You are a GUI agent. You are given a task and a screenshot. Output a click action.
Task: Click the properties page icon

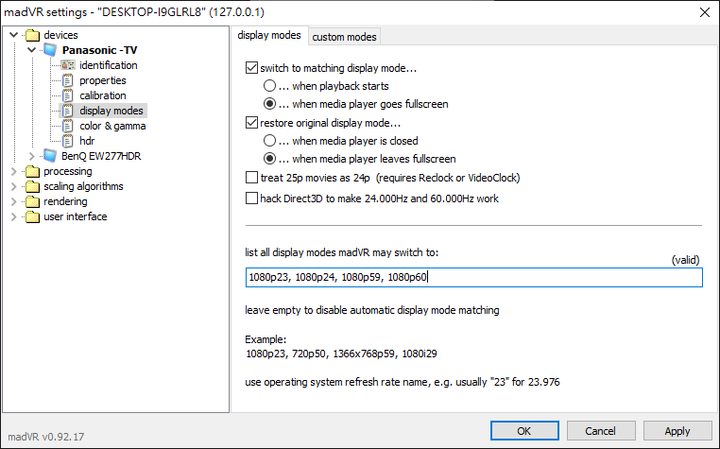(x=68, y=80)
